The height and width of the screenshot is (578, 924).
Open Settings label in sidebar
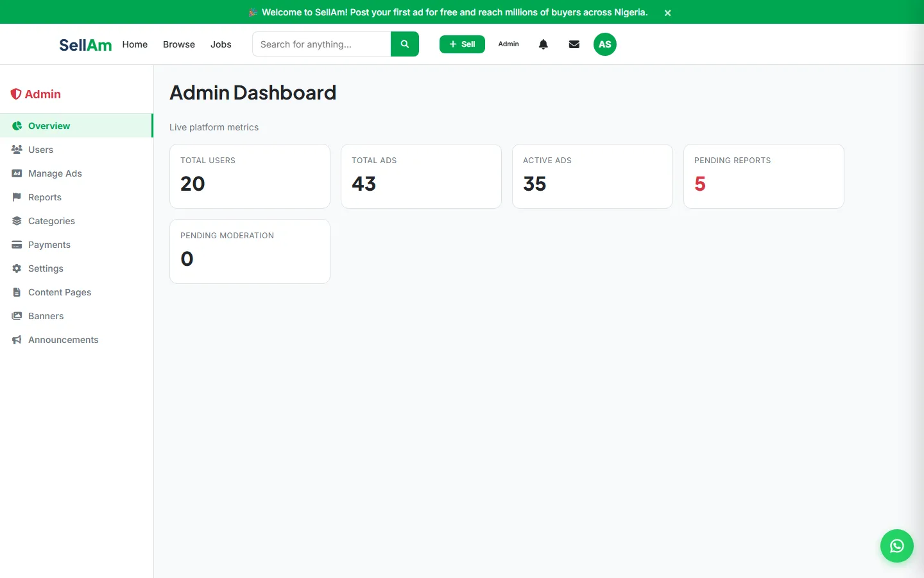(46, 268)
